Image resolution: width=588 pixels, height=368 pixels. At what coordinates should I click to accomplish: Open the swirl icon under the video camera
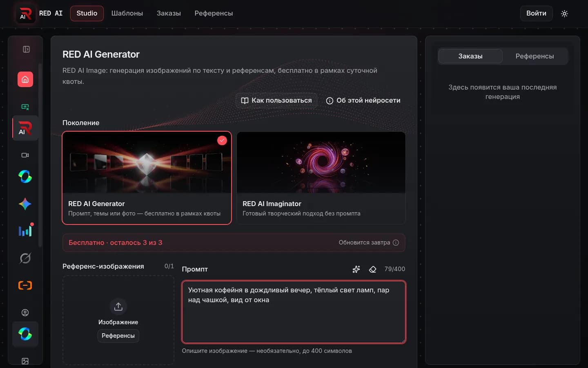coord(25,177)
